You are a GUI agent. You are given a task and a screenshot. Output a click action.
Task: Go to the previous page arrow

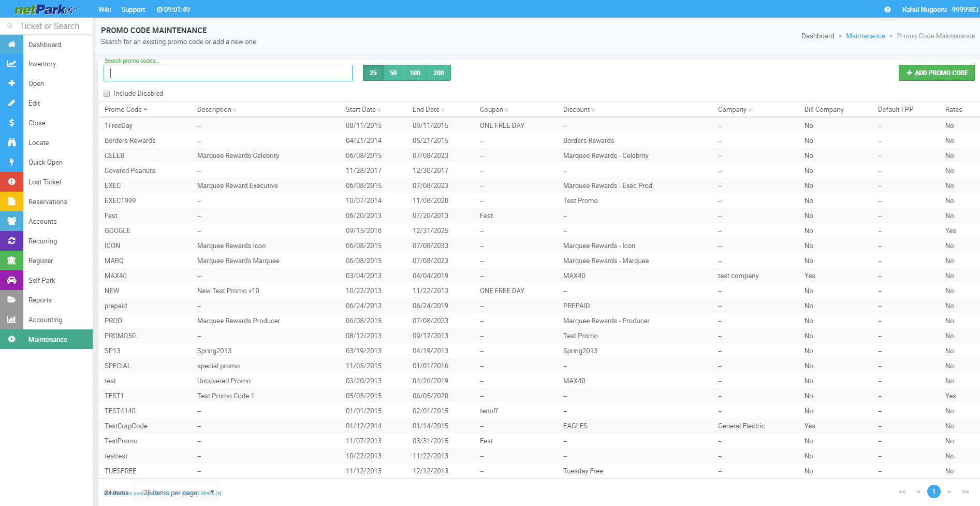(918, 491)
